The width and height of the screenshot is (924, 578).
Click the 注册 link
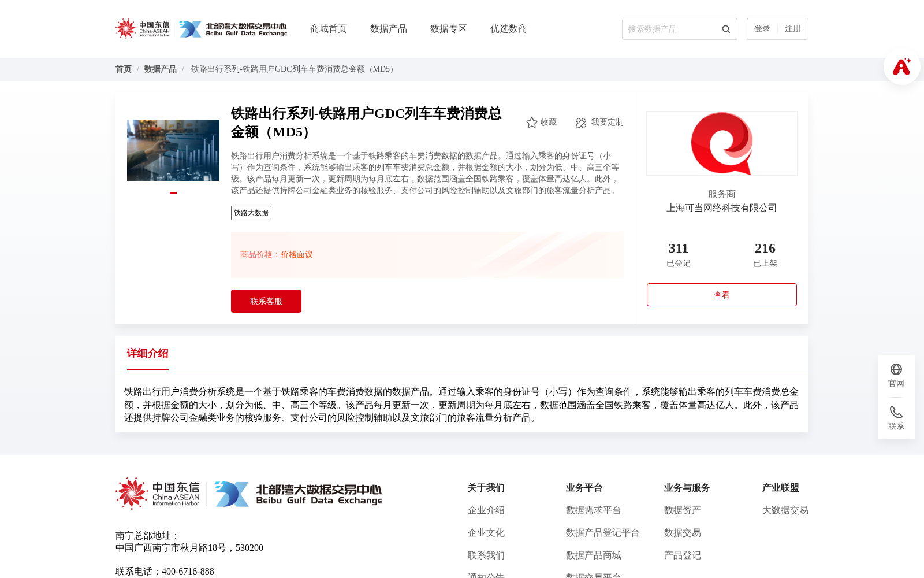pyautogui.click(x=793, y=29)
